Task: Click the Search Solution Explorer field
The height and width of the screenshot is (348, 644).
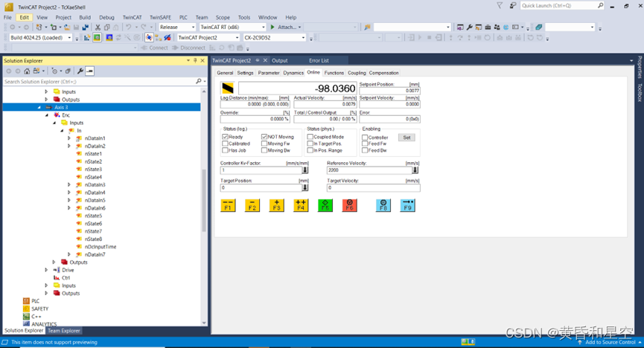Action: click(x=99, y=81)
